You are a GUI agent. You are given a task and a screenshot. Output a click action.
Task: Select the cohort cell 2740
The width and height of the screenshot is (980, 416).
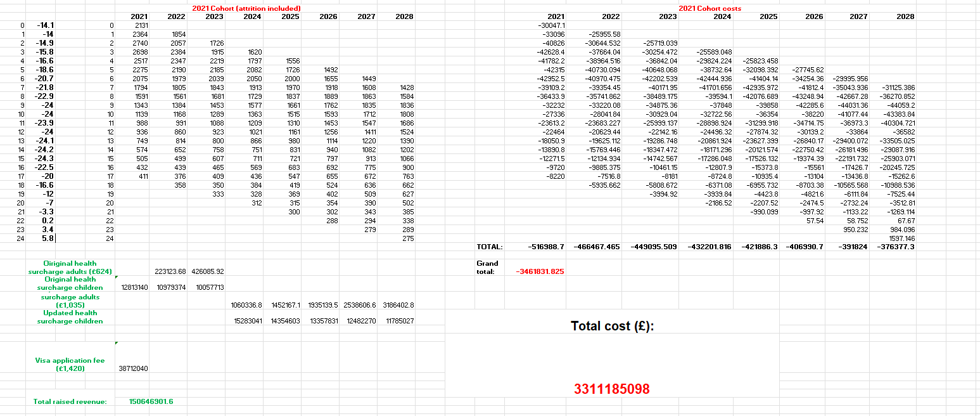pos(141,42)
